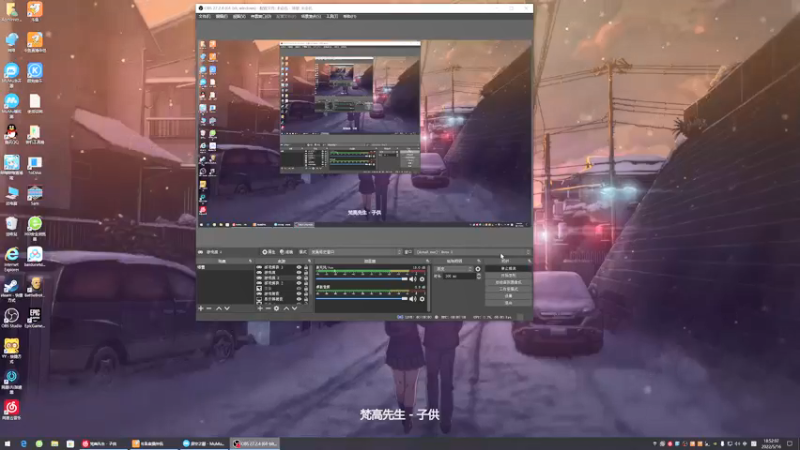Screen dimensions: 800x450
Task: Toggle lock icon of fourth source row
Action: tap(306, 283)
